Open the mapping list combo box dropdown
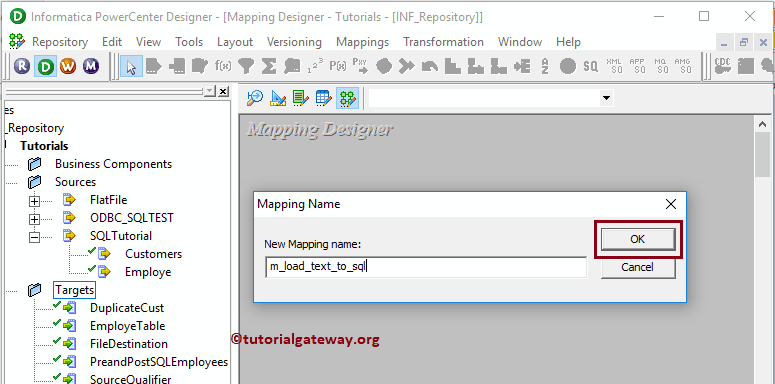 tap(606, 98)
